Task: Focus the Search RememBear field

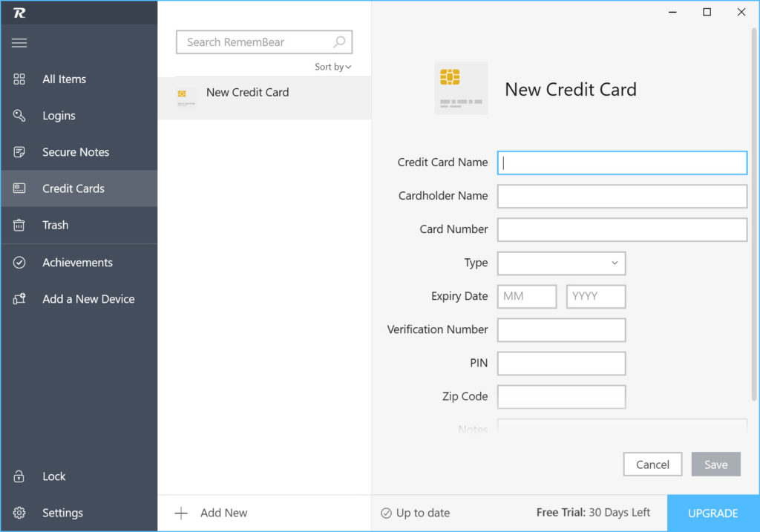Action: (x=264, y=42)
